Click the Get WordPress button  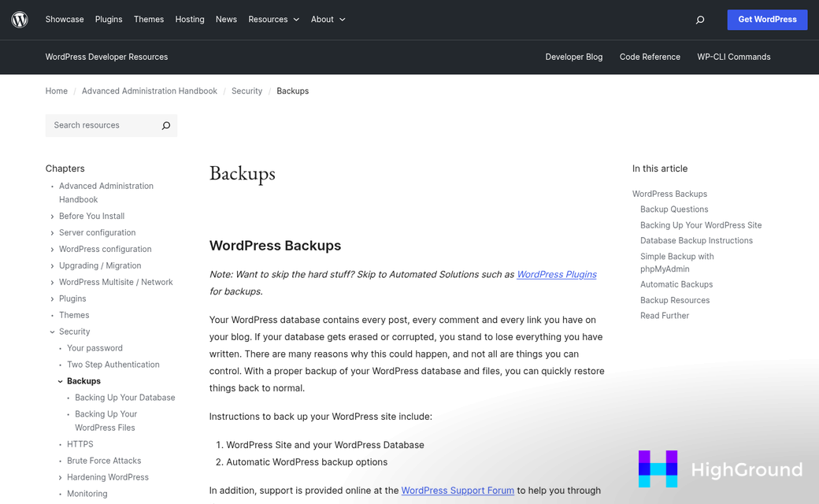[x=767, y=19]
